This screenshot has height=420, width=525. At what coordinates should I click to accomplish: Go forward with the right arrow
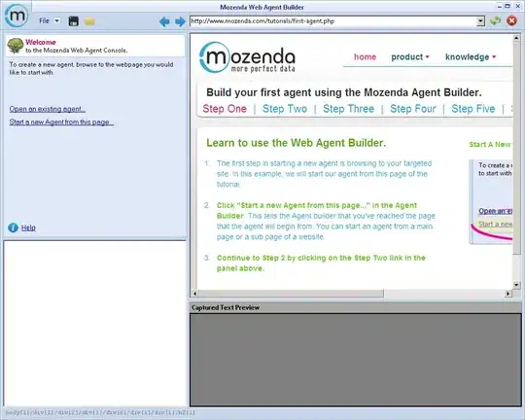180,21
